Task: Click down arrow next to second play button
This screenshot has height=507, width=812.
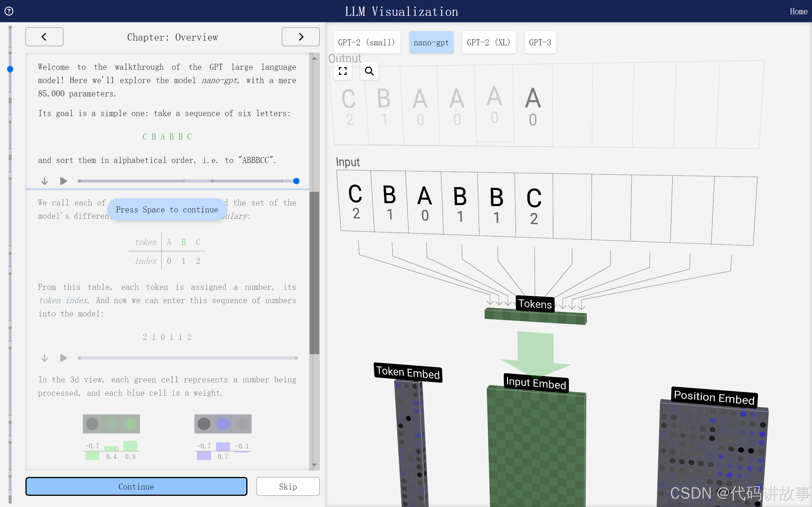Action: click(44, 358)
